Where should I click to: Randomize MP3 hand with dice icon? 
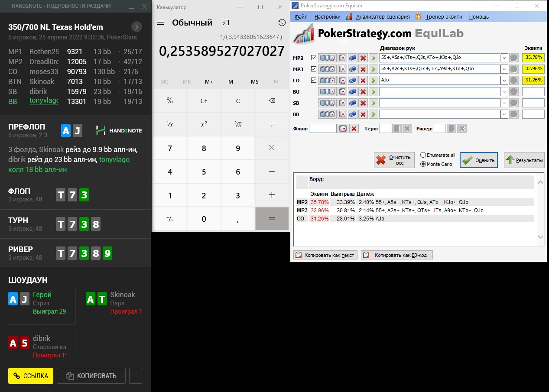point(353,69)
